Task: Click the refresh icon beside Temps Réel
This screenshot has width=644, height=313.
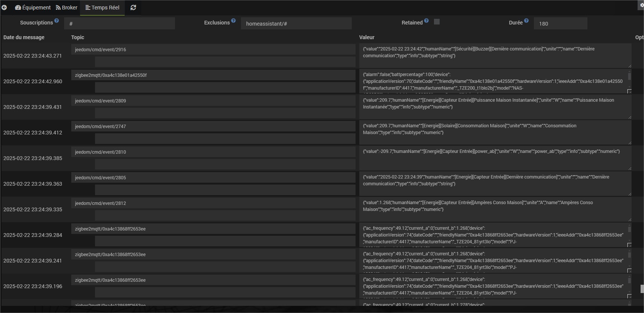Action: coord(133,8)
